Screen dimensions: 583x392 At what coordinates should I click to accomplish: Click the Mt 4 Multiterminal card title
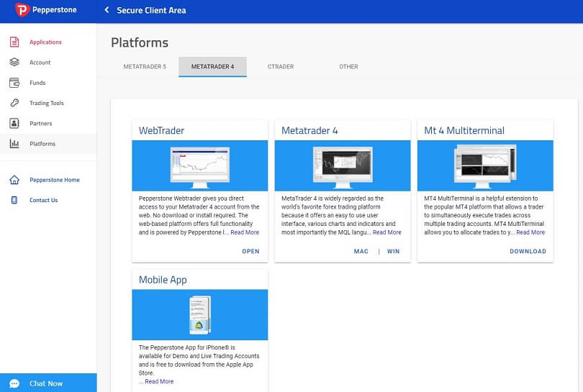point(464,130)
